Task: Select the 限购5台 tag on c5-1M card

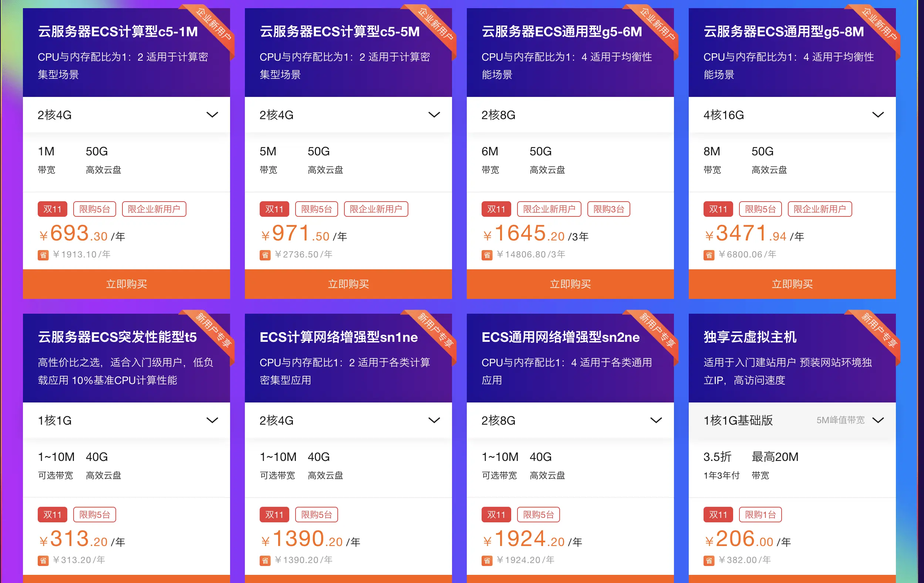Action: click(95, 209)
